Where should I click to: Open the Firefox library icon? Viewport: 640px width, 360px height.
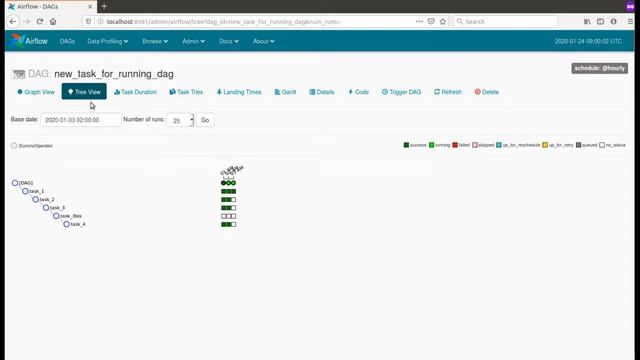click(587, 22)
